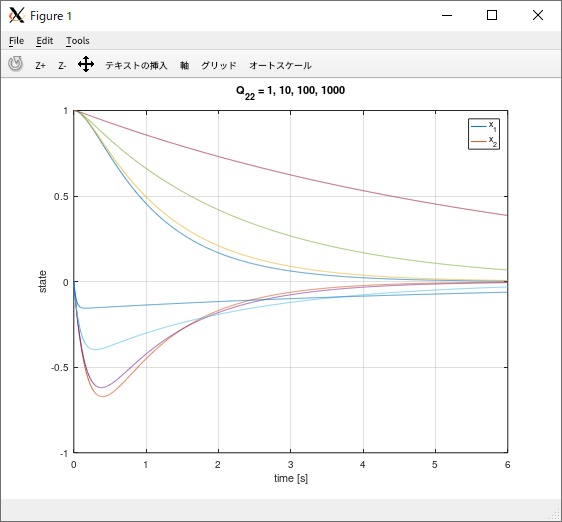Maximize the Figure 1 window
This screenshot has height=522, width=562.
tap(492, 15)
